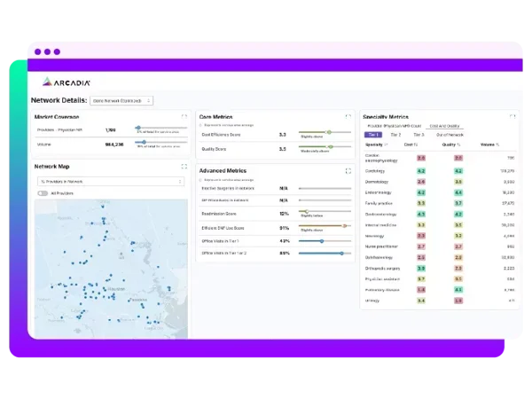Image resolution: width=532 pixels, height=399 pixels.
Task: Sort the table by the Volume column
Action: click(x=489, y=145)
